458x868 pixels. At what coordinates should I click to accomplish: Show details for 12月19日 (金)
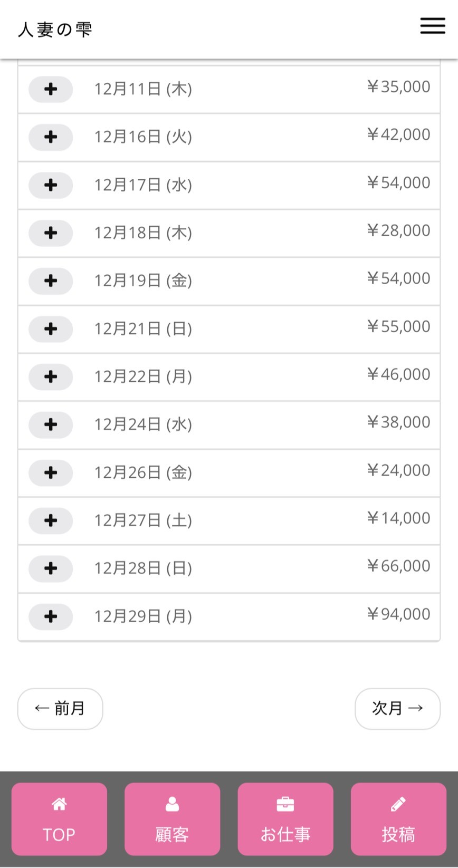click(51, 281)
